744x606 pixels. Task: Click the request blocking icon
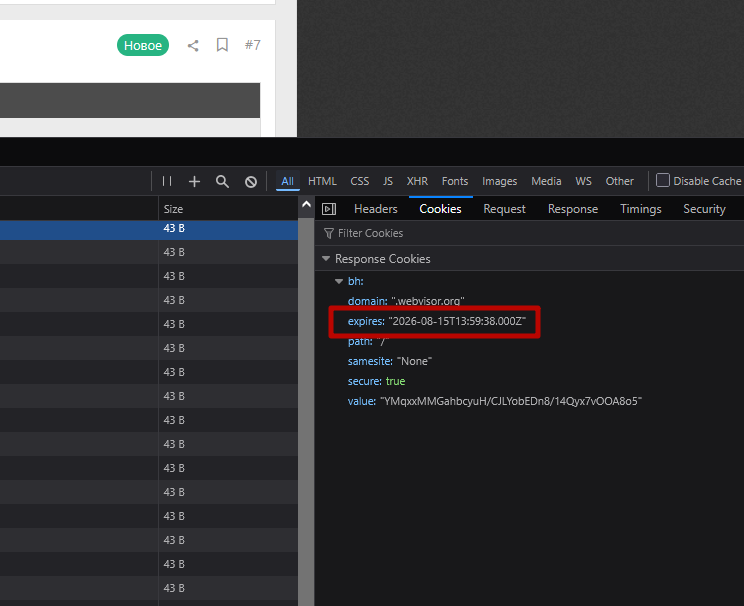point(251,181)
